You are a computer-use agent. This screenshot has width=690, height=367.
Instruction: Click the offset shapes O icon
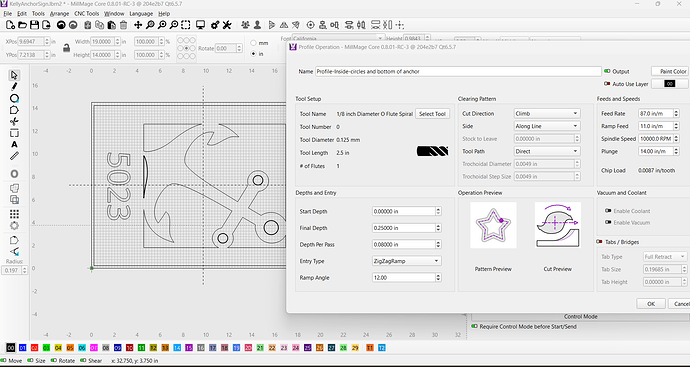(x=15, y=174)
